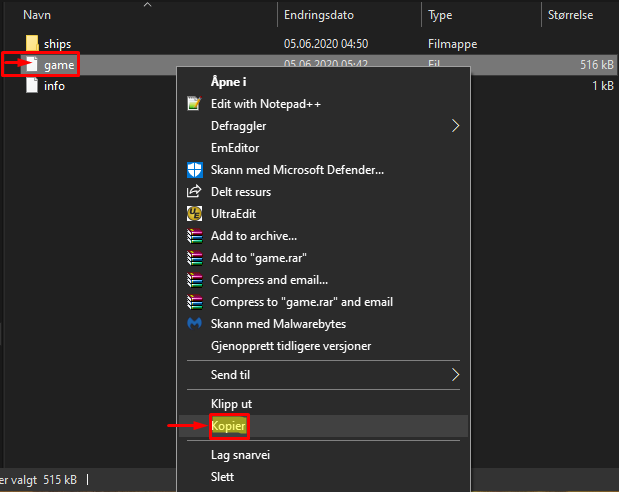Click the info file icon
The width and height of the screenshot is (619, 492).
pos(32,86)
